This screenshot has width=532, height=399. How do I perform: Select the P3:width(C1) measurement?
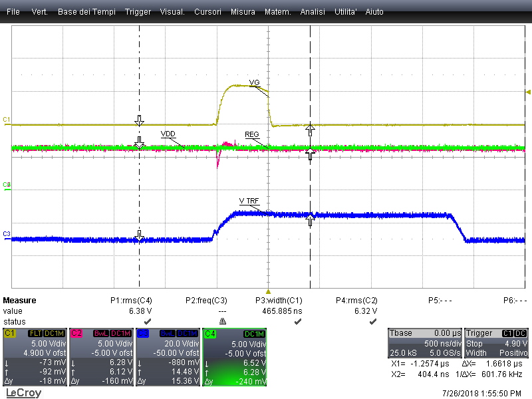[279, 301]
